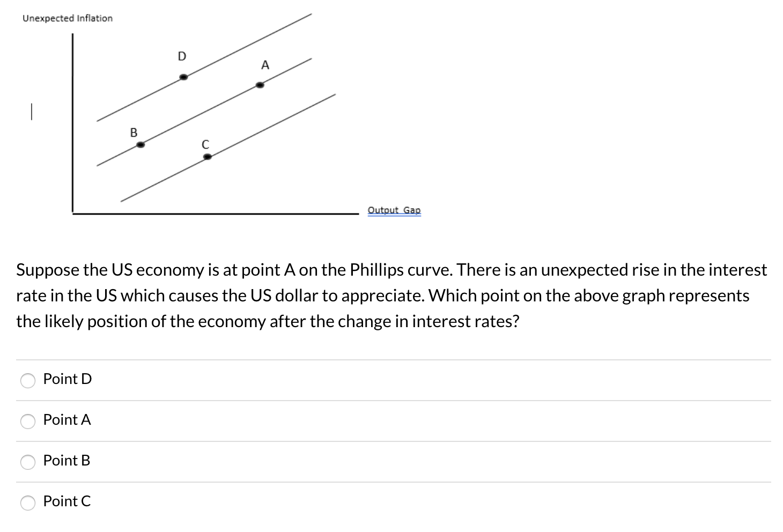
Task: Select the Point D radio button
Action: coord(27,381)
